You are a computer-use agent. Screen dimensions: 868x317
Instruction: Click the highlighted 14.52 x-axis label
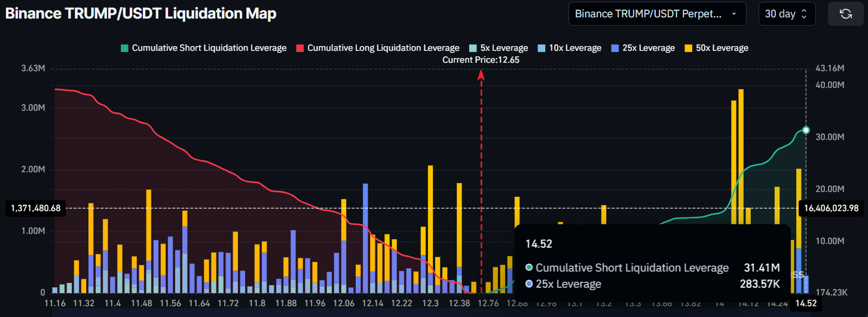click(x=804, y=304)
